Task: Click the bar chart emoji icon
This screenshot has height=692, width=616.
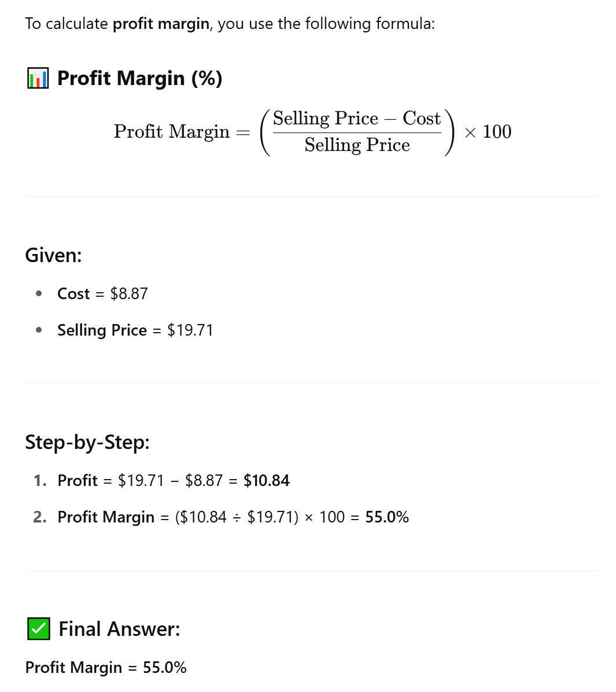Action: pyautogui.click(x=38, y=78)
